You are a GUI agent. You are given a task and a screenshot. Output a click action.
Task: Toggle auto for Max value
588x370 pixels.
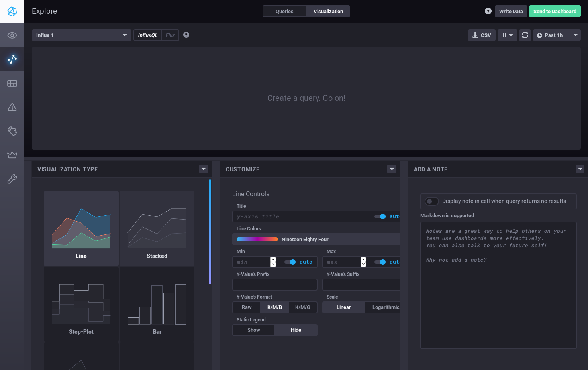click(x=380, y=262)
